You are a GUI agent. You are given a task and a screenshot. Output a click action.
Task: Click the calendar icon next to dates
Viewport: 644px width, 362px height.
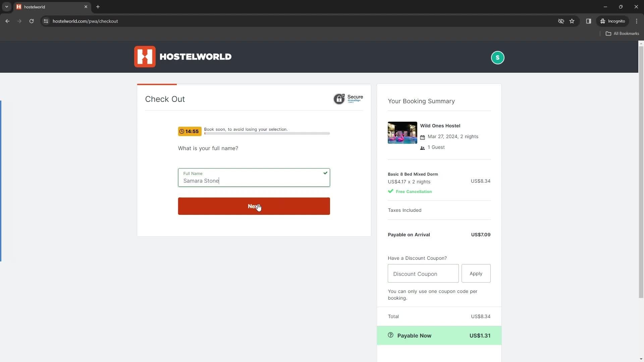[x=422, y=136]
